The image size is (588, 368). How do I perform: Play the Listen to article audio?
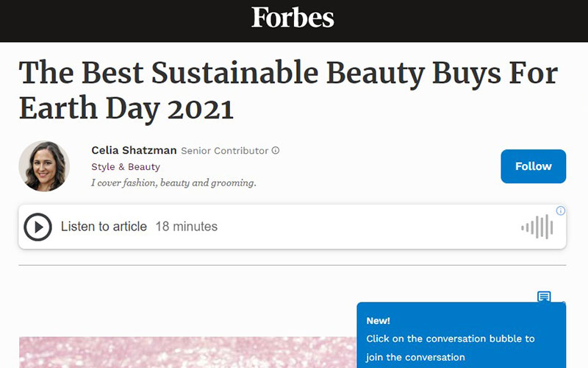(x=37, y=227)
